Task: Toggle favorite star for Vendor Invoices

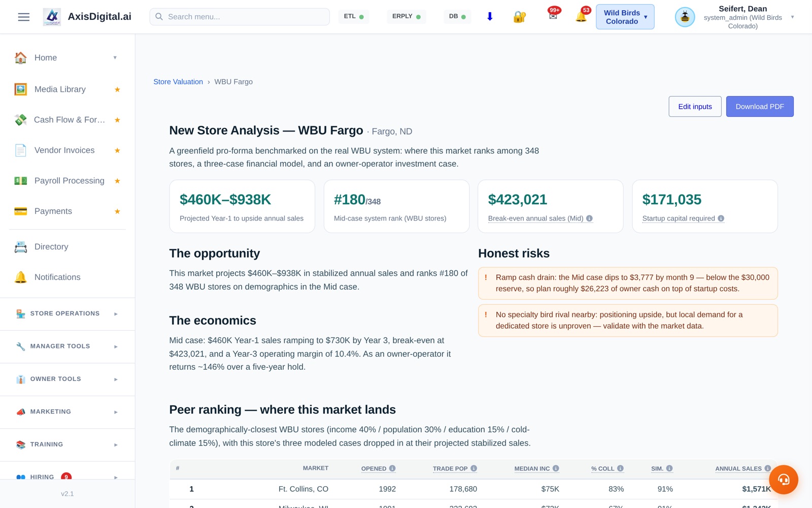Action: tap(117, 150)
